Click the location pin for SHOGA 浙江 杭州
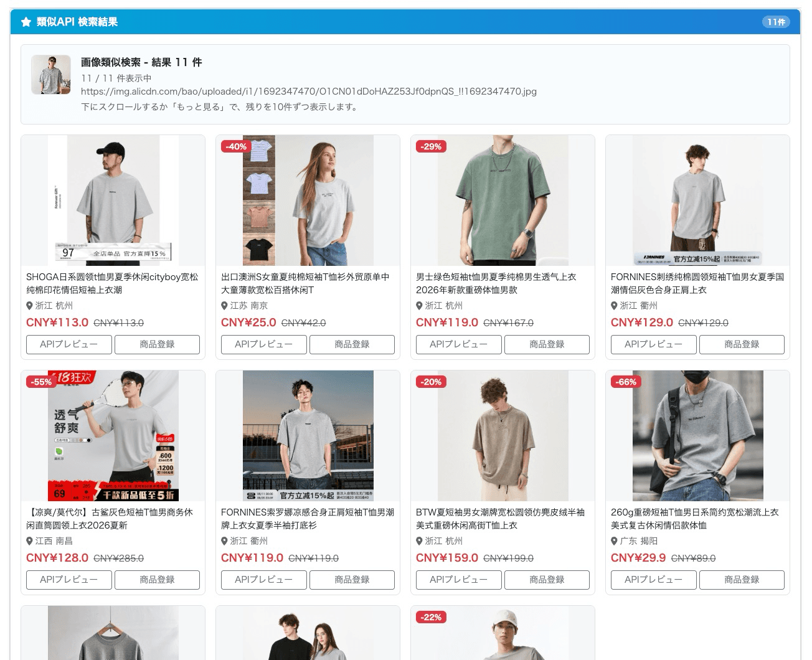The image size is (812, 660). click(29, 306)
